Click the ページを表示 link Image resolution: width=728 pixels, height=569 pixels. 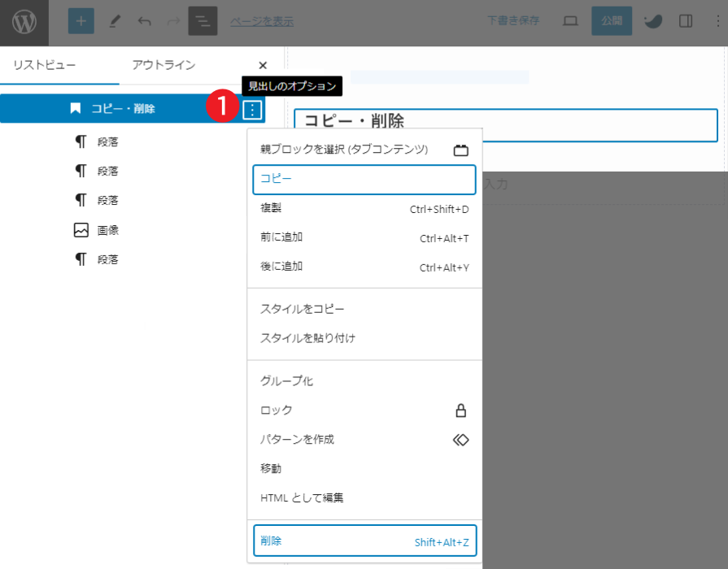tap(262, 22)
